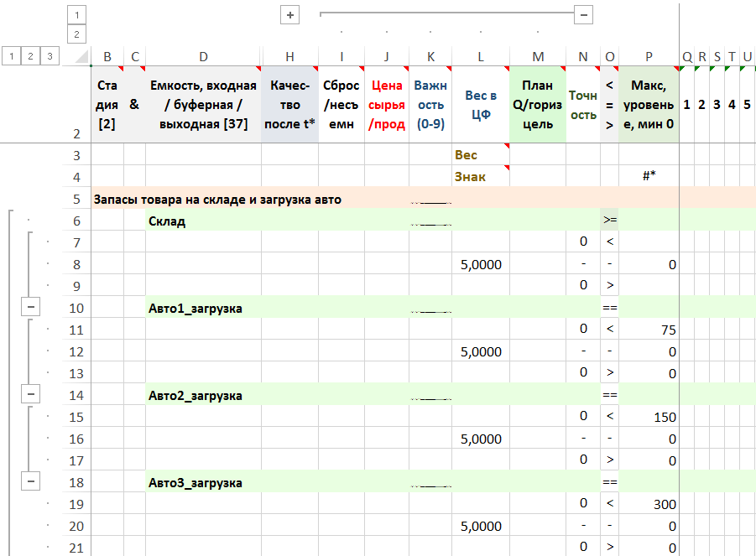Collapse the row group at row 14
Viewport: 756px width, 556px height.
coord(31,395)
